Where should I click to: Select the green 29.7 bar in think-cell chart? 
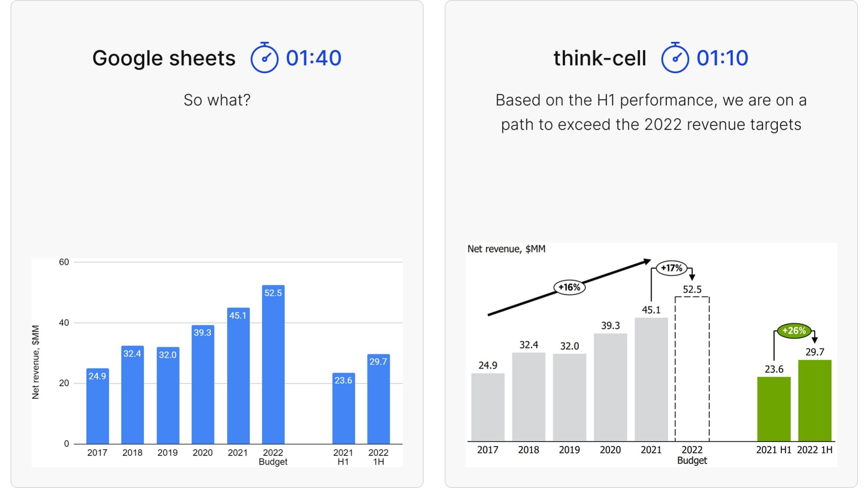click(x=814, y=400)
